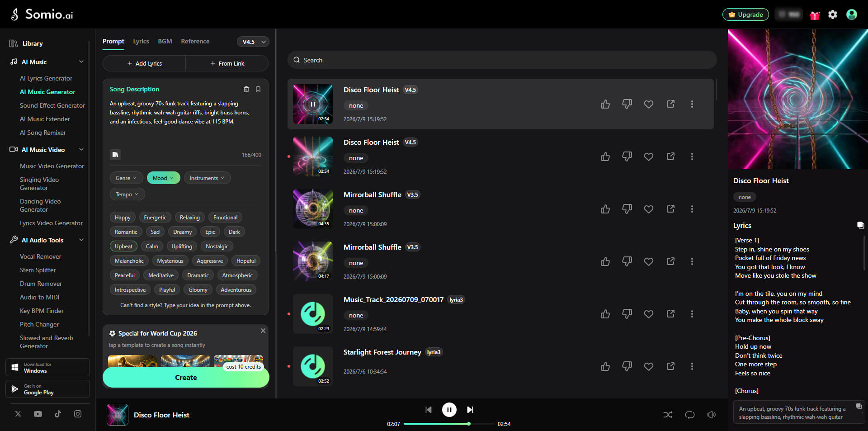
Task: Open Somio YouTube channel icon
Action: (38, 414)
